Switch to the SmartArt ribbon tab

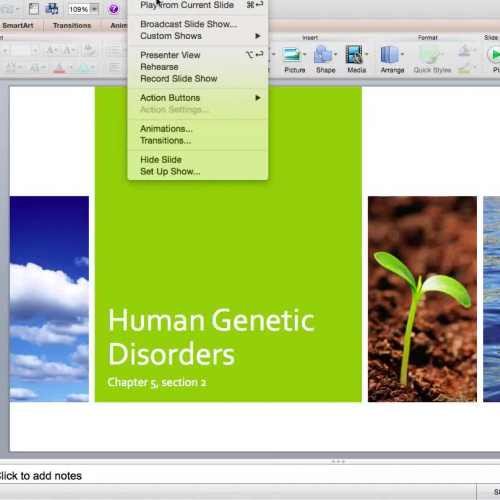pyautogui.click(x=18, y=25)
